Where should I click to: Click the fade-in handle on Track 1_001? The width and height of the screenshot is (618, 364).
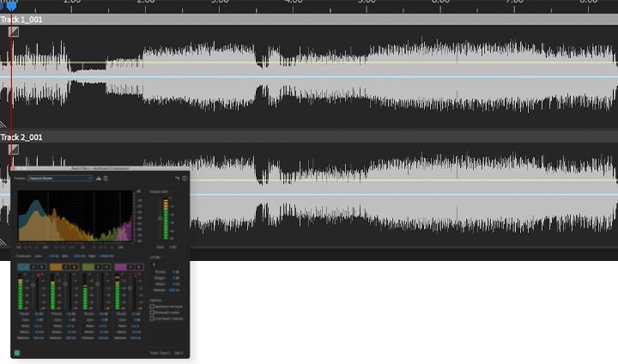tap(13, 32)
